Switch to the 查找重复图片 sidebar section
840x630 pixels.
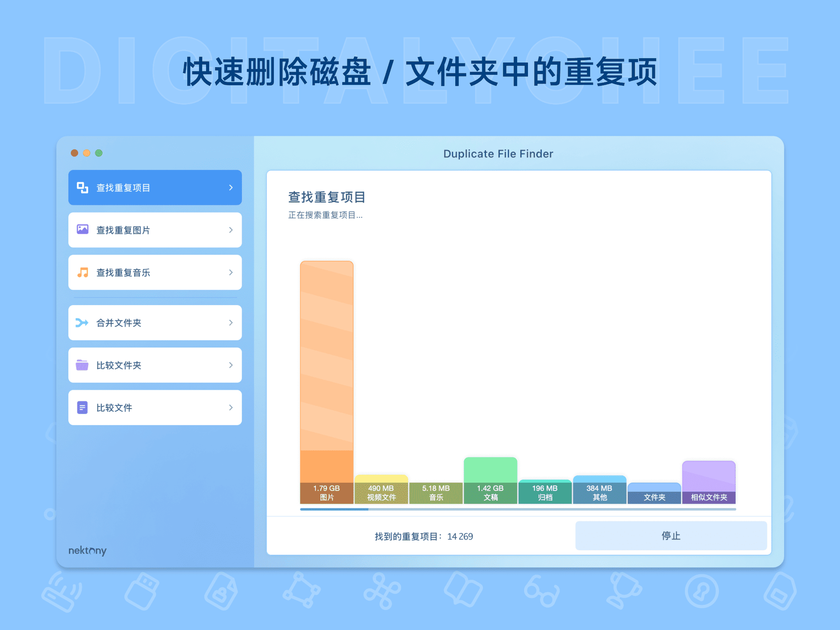pyautogui.click(x=155, y=230)
